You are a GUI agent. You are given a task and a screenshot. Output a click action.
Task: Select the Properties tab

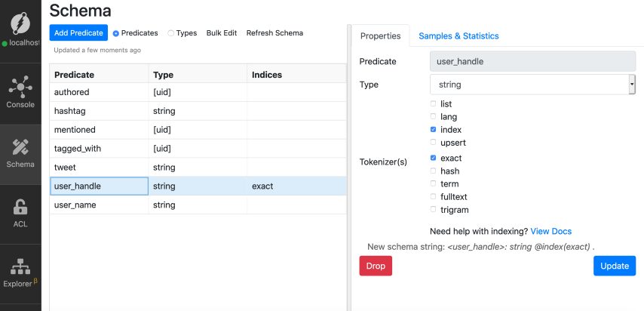point(380,35)
